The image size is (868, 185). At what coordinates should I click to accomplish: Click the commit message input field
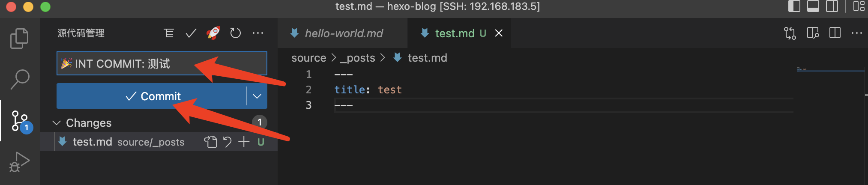[162, 64]
